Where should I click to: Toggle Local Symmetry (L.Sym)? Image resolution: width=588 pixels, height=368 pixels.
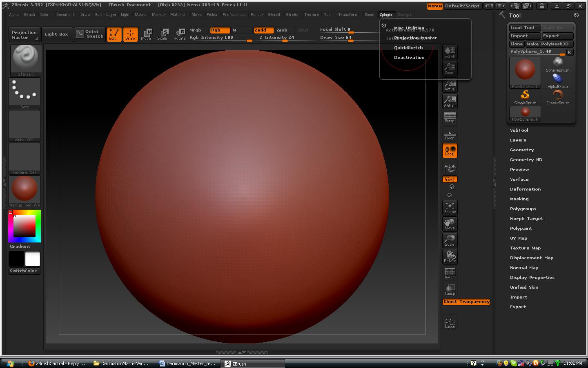450,168
